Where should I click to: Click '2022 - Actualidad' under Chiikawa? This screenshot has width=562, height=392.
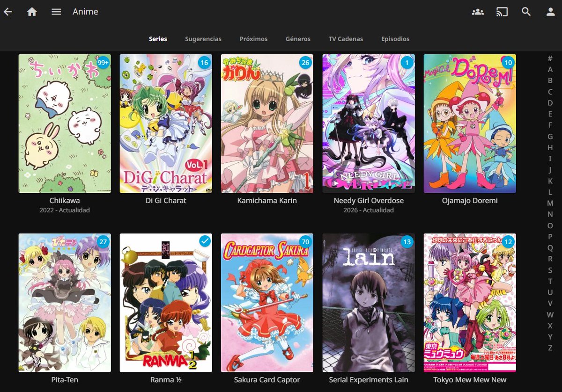65,210
